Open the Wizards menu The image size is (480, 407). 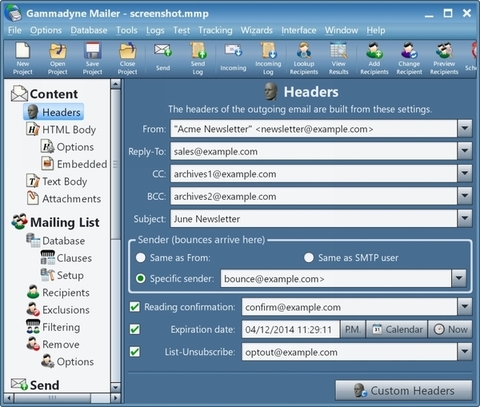[x=257, y=30]
